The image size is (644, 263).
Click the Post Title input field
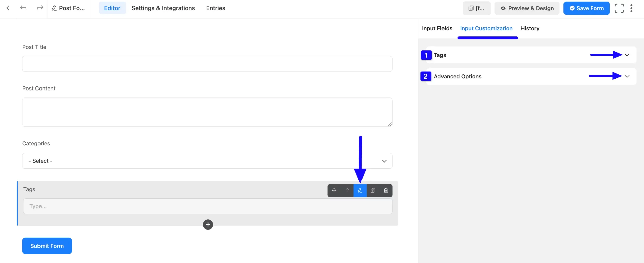click(x=207, y=64)
